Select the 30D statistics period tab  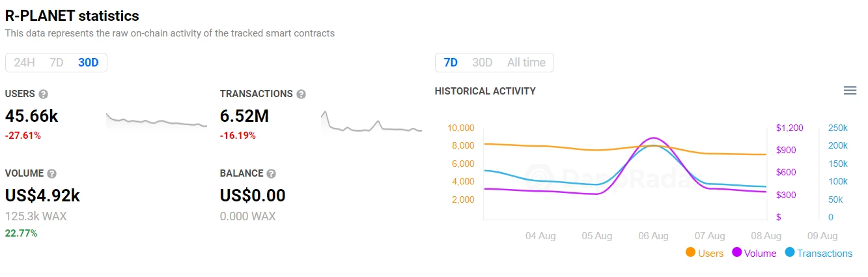point(88,63)
